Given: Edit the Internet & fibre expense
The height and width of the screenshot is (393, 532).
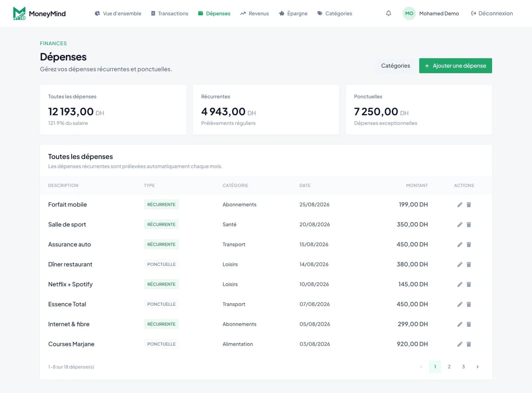Looking at the screenshot, I should [x=460, y=324].
